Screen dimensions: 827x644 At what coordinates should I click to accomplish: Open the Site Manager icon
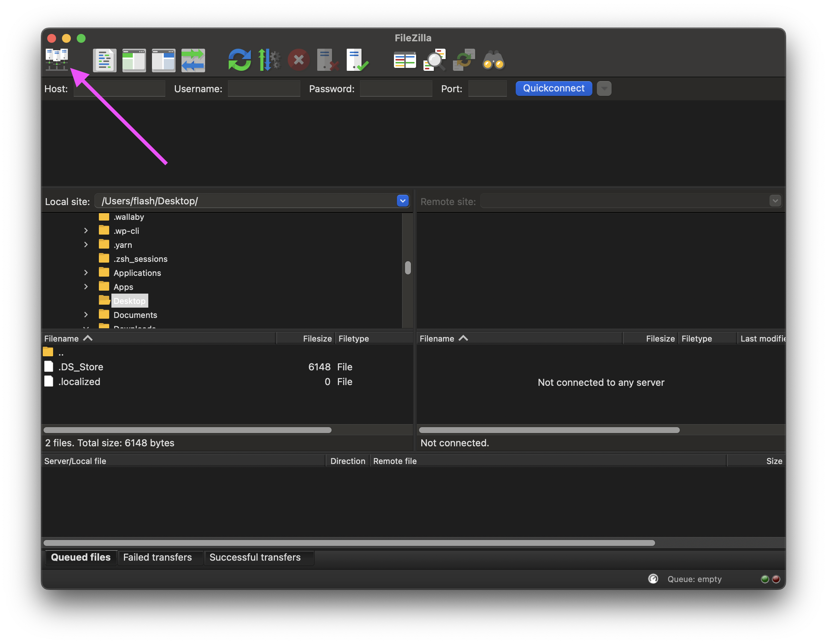click(x=57, y=60)
